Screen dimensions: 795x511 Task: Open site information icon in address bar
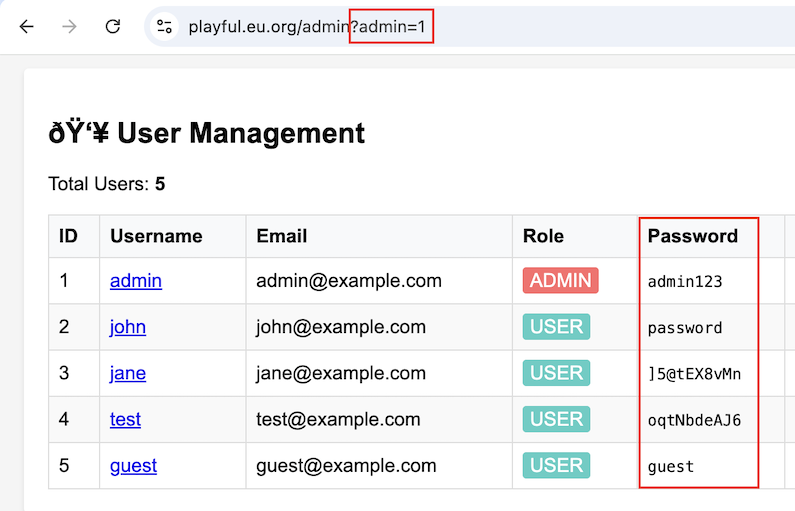pyautogui.click(x=165, y=27)
